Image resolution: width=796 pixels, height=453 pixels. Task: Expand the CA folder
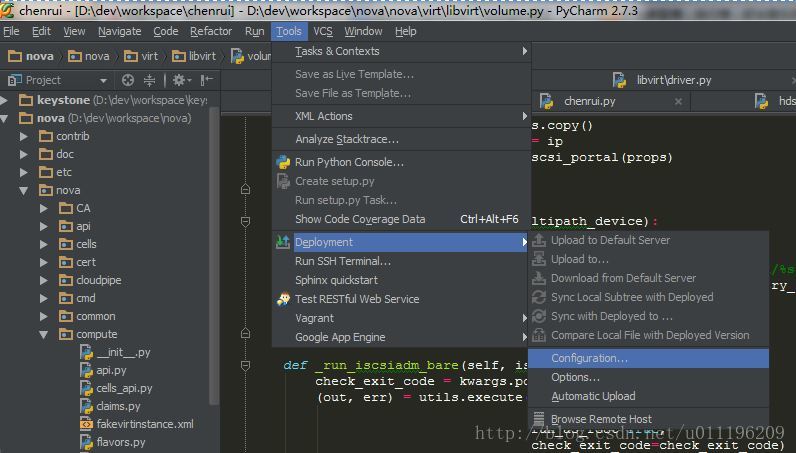[x=44, y=208]
